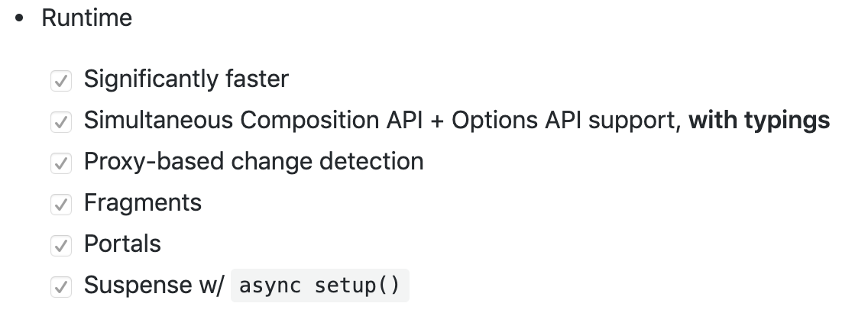Uncheck the Proxy-based change detection checkbox
This screenshot has height=313, width=868.
click(x=61, y=163)
